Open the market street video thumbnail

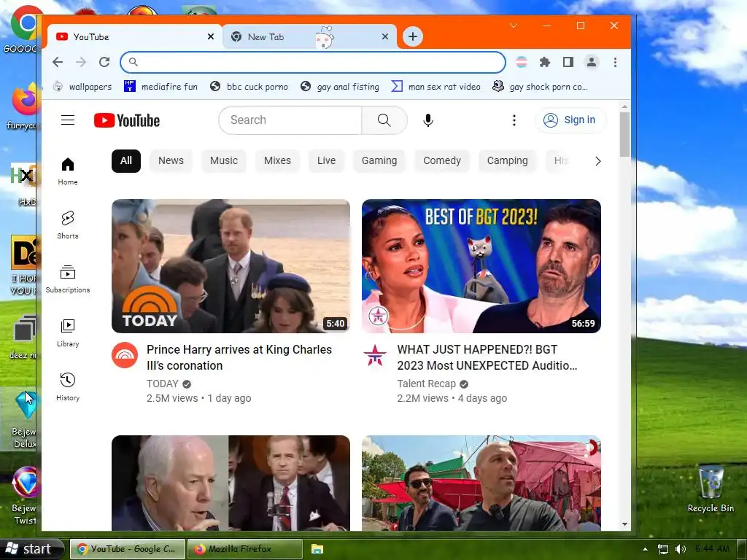pyautogui.click(x=481, y=483)
